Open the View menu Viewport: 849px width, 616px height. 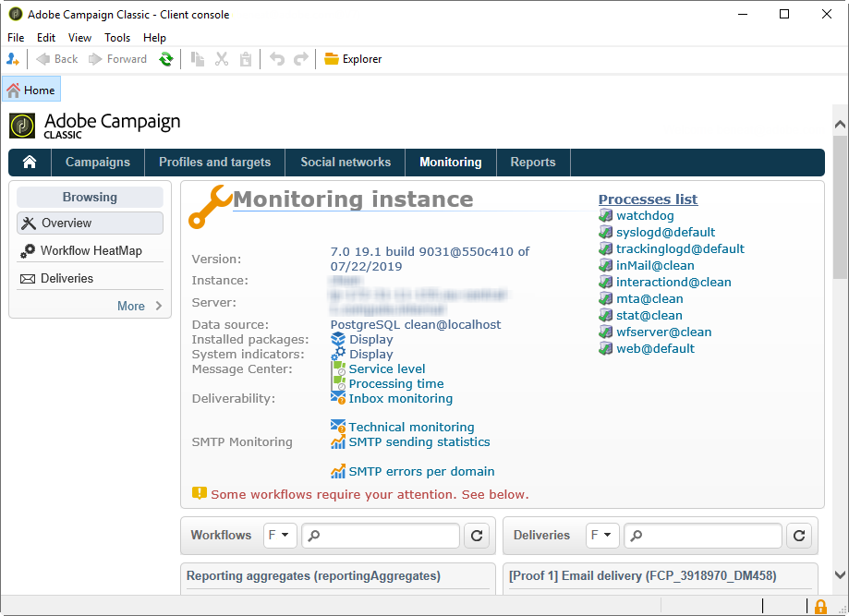pos(79,37)
